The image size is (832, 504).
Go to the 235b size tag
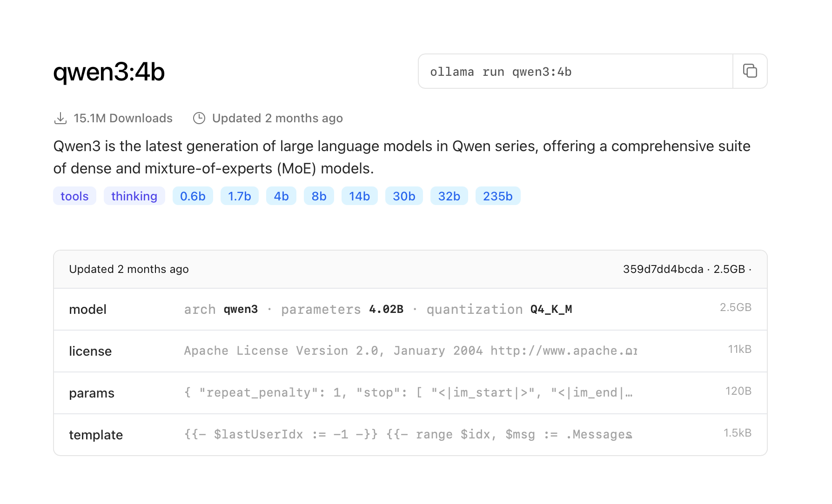point(497,196)
